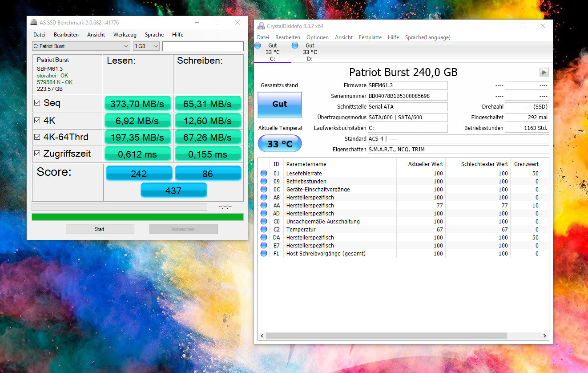Open Bearbeiten menu in CrystalDiskInfo

288,37
